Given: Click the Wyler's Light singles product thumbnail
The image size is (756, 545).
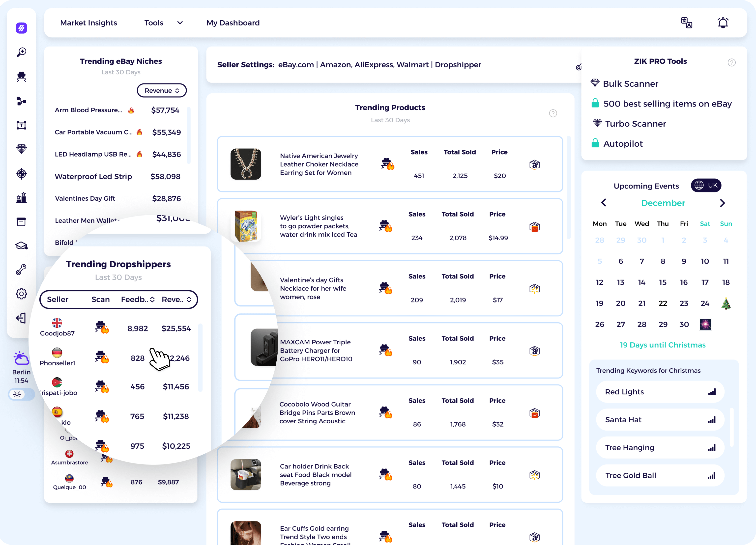Looking at the screenshot, I should tap(246, 226).
